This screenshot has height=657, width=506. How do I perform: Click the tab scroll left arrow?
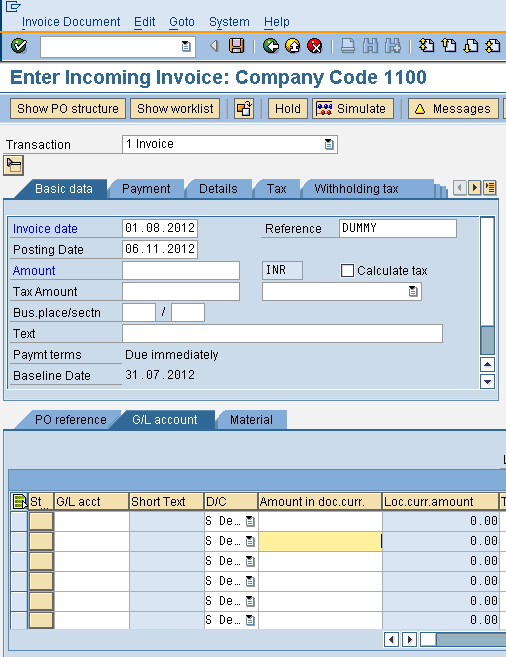(x=460, y=188)
